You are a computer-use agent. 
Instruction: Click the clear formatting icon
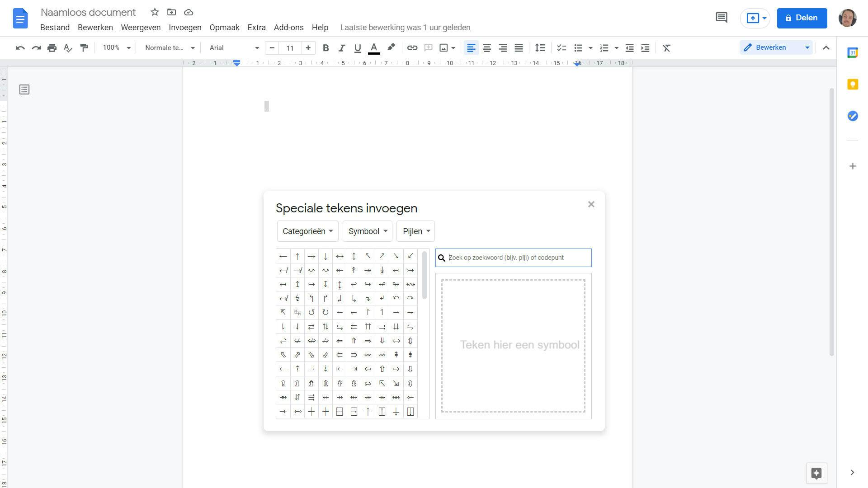tap(666, 48)
